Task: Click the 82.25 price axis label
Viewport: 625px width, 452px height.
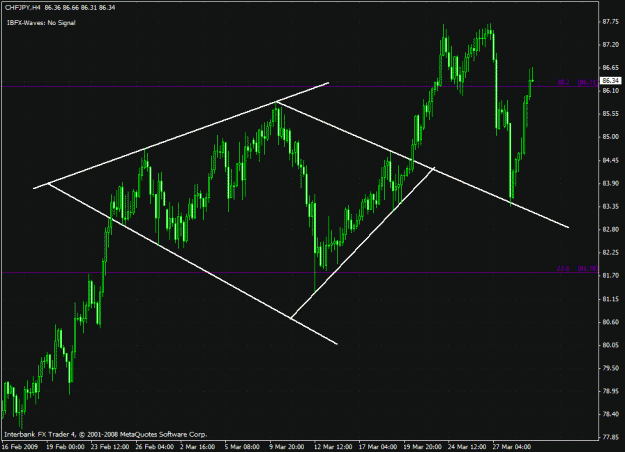Action: [x=611, y=252]
